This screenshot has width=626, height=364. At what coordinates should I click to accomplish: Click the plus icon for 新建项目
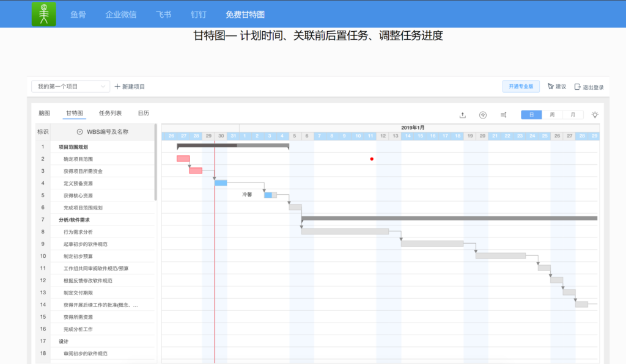[x=118, y=87]
